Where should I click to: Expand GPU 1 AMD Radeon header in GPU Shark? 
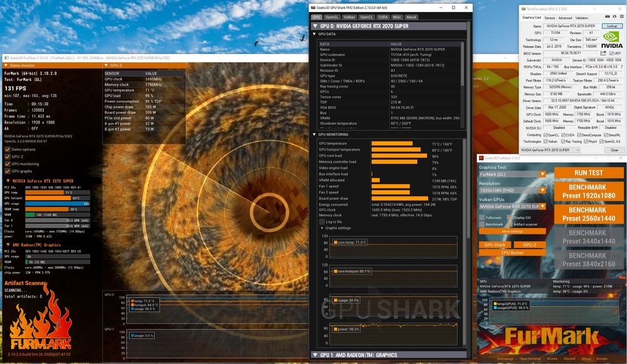315,355
